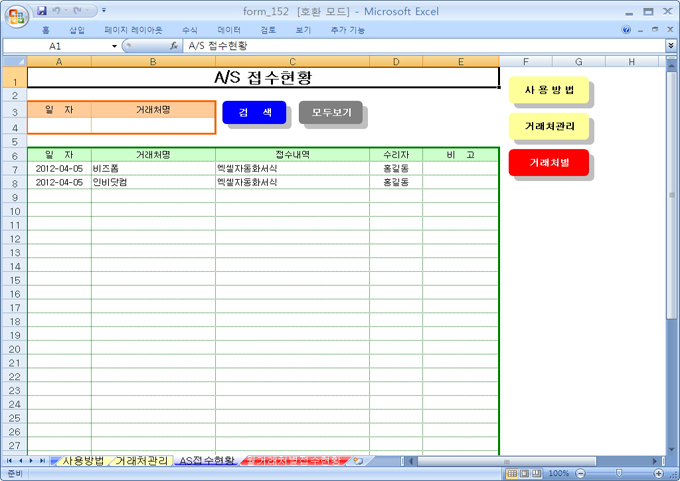This screenshot has width=680, height=481.
Task: Go to next sheet tab arrow
Action: (31, 461)
